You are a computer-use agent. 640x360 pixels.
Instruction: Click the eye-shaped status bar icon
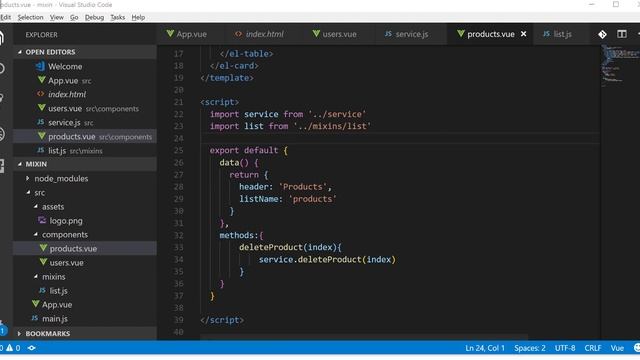(x=31, y=348)
